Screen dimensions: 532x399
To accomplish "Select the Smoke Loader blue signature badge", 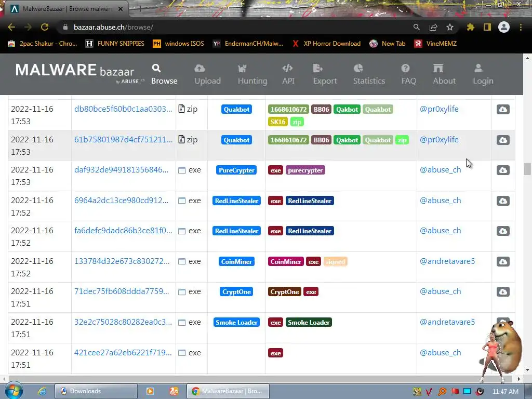I will tap(236, 322).
